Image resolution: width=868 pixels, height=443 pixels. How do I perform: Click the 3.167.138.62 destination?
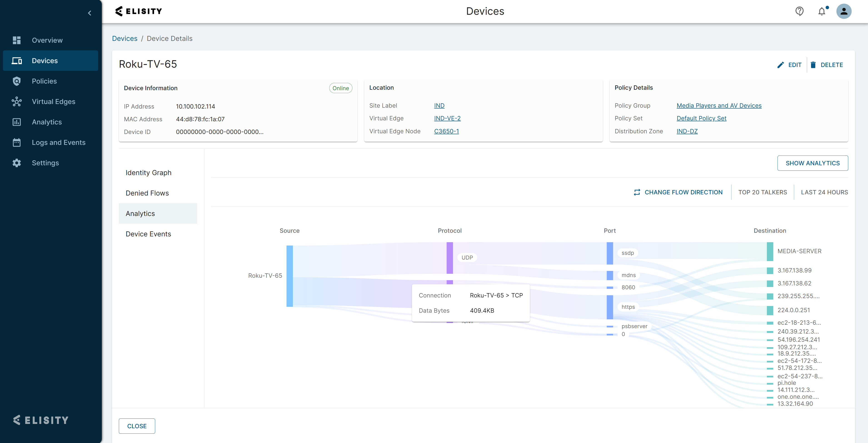[794, 283]
